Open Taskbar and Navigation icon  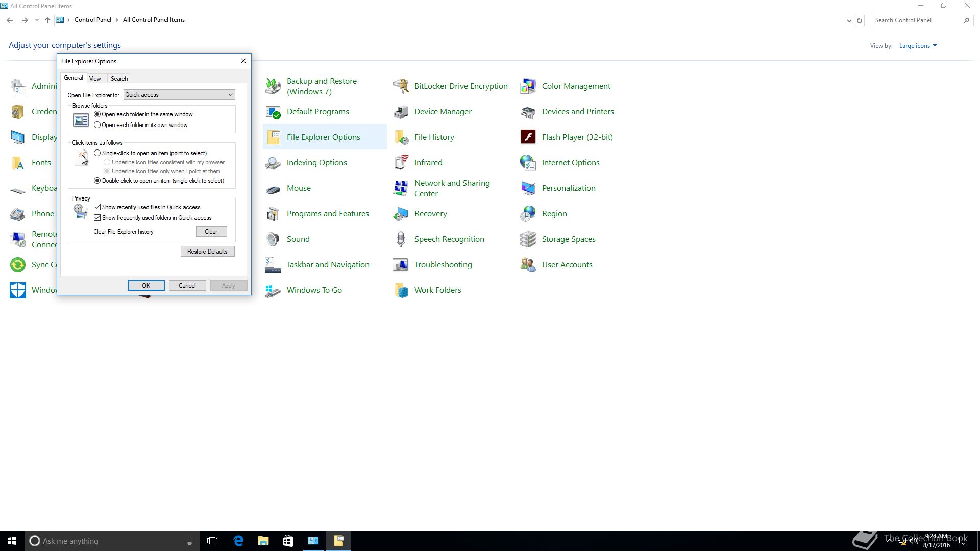pyautogui.click(x=273, y=265)
